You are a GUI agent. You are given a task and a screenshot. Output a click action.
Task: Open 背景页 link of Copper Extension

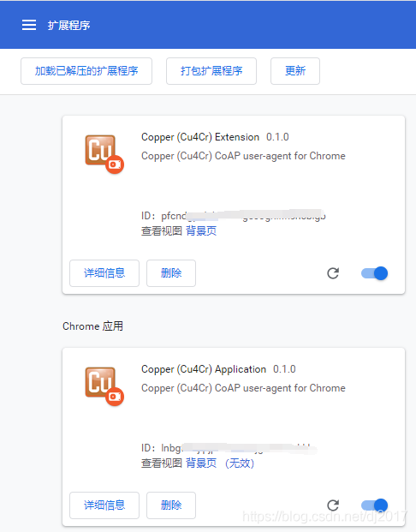point(201,231)
